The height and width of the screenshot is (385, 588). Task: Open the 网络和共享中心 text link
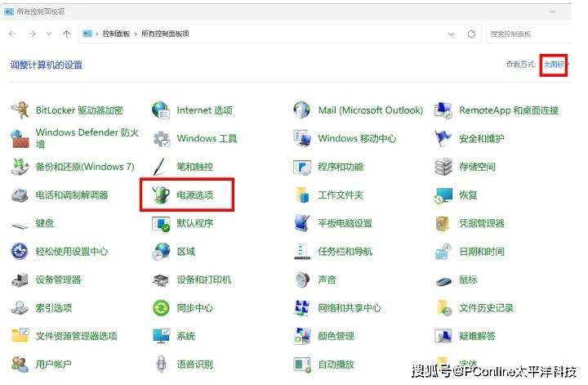(350, 308)
